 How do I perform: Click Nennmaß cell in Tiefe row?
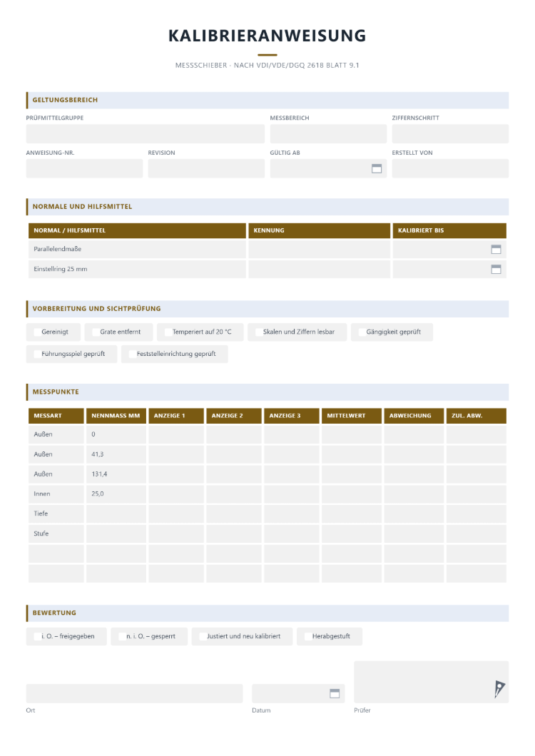pyautogui.click(x=116, y=514)
